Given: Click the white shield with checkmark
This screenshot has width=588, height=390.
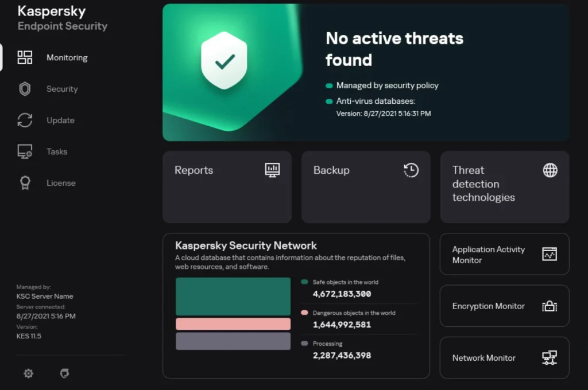Looking at the screenshot, I should [x=225, y=61].
